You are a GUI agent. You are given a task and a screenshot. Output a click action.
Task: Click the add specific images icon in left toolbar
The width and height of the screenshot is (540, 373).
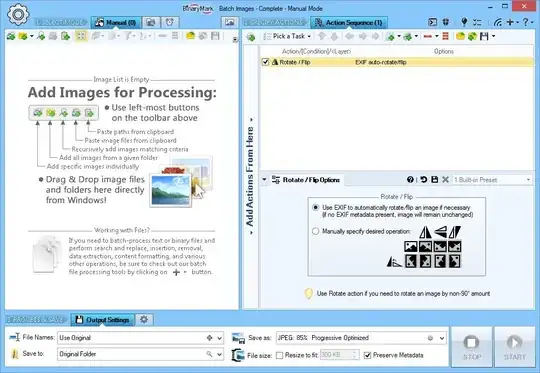point(11,36)
